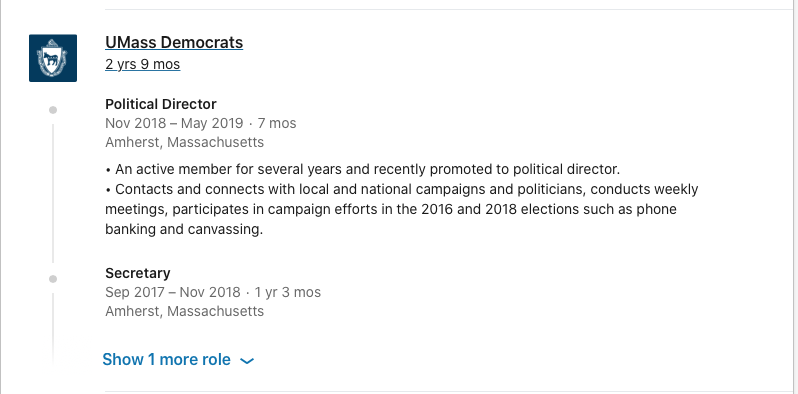Click the bullet starting with Contacts and connects
This screenshot has height=394, width=798.
click(x=402, y=209)
